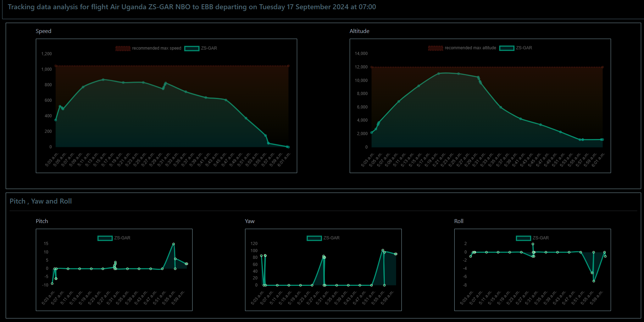
Task: Select the lowest roll data point
Action: point(594,281)
